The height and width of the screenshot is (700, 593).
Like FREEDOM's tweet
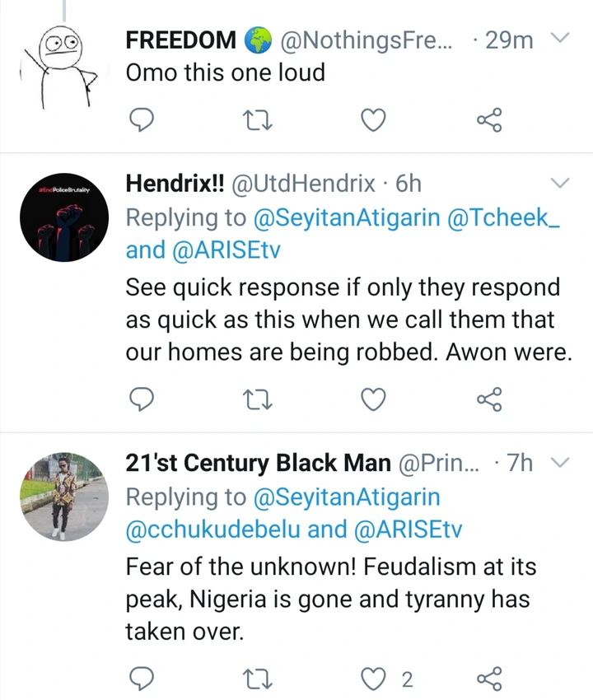[x=375, y=122]
